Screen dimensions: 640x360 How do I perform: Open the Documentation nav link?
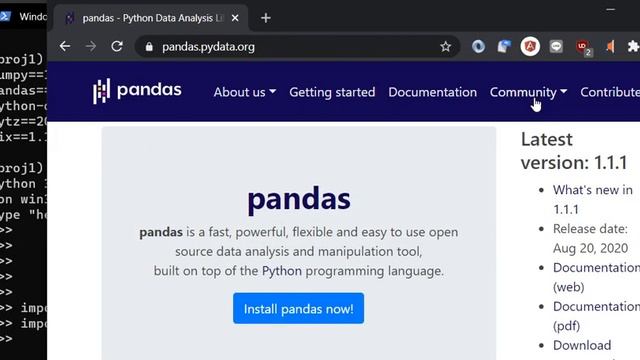[433, 92]
